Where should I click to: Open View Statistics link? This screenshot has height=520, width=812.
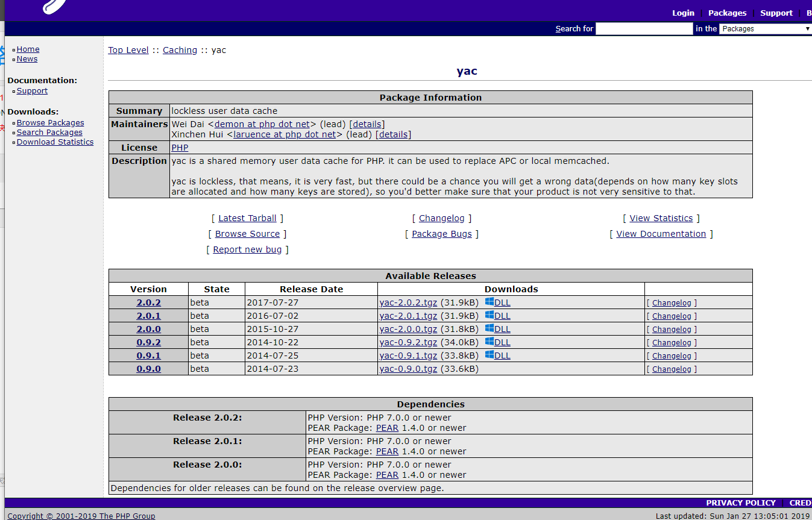coord(661,218)
